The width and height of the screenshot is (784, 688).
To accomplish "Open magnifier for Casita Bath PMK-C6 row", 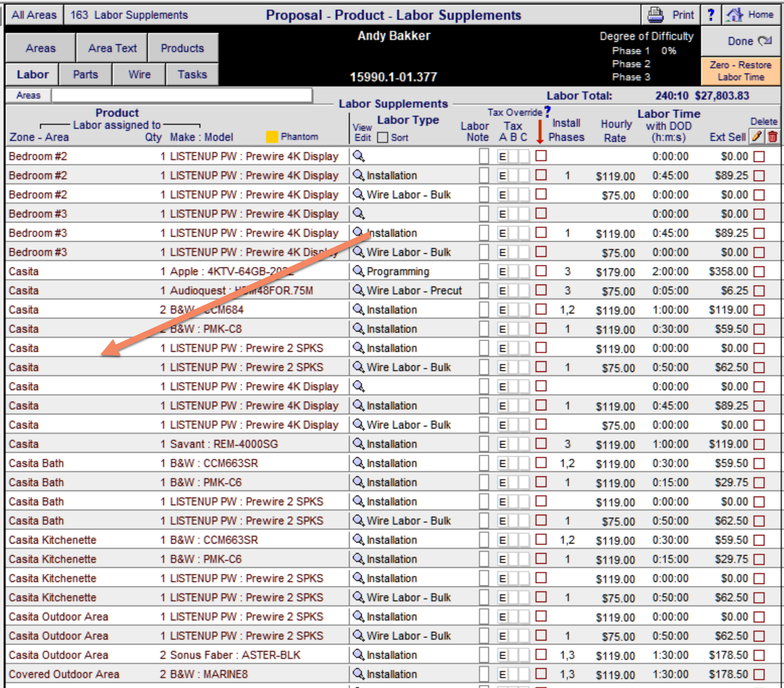I will click(x=358, y=482).
